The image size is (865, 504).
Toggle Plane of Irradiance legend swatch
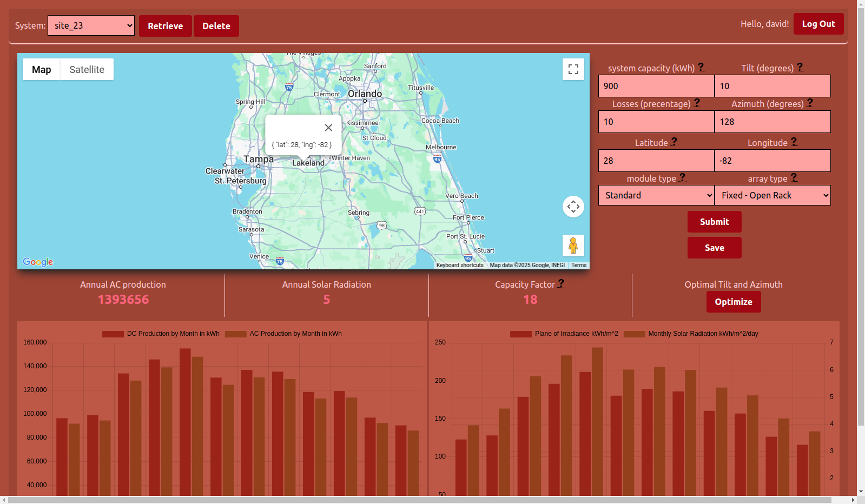(521, 334)
